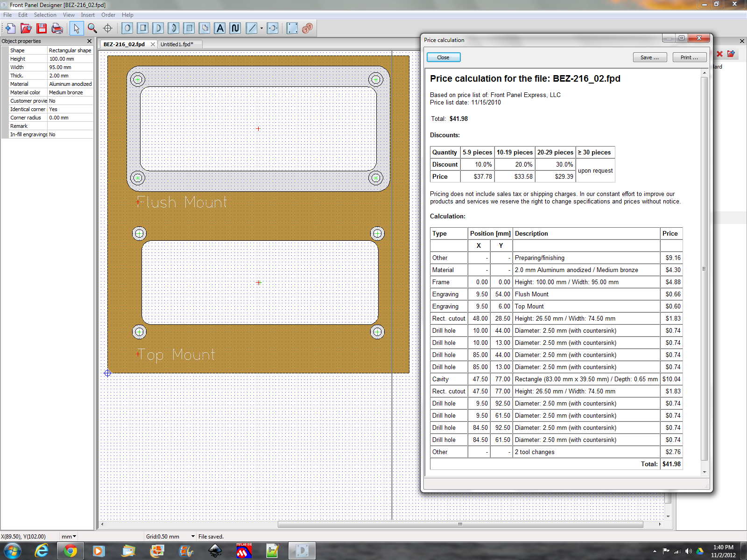
Task: Switch to the Untitled1.fpd tab
Action: (177, 44)
